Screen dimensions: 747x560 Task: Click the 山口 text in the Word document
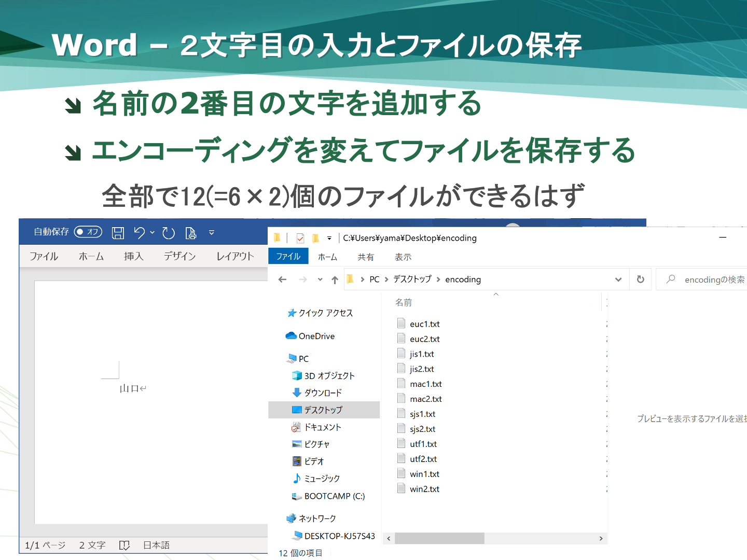pyautogui.click(x=129, y=388)
